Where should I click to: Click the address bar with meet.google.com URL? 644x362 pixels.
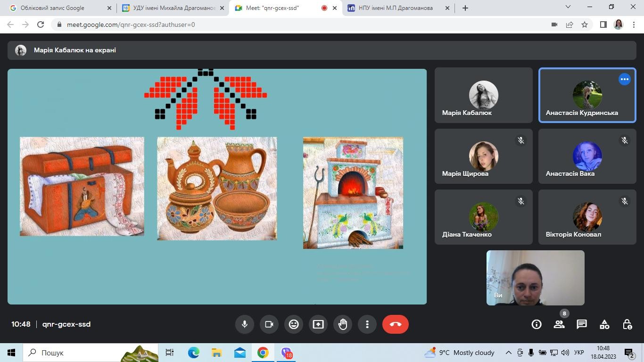[x=302, y=25]
